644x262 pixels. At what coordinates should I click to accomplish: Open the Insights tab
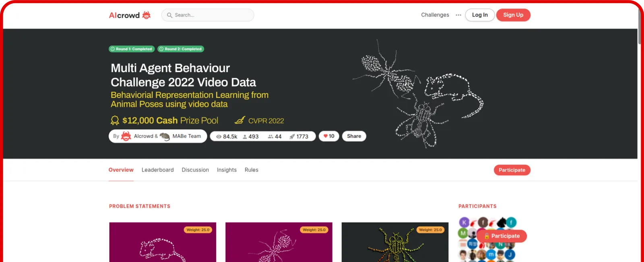[x=227, y=170]
